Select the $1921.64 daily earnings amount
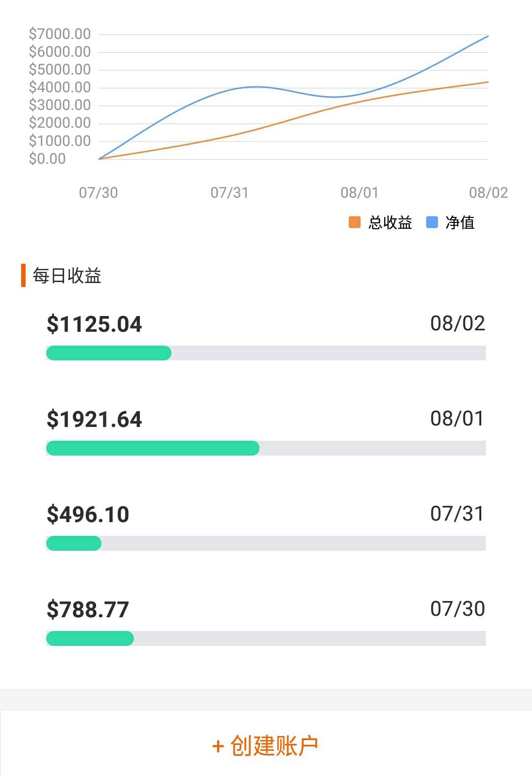This screenshot has height=777, width=532. (94, 420)
